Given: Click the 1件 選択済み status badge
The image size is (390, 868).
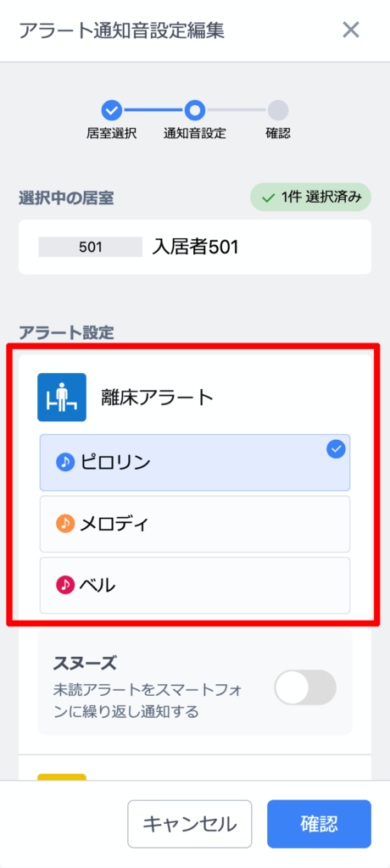Looking at the screenshot, I should pos(311,198).
